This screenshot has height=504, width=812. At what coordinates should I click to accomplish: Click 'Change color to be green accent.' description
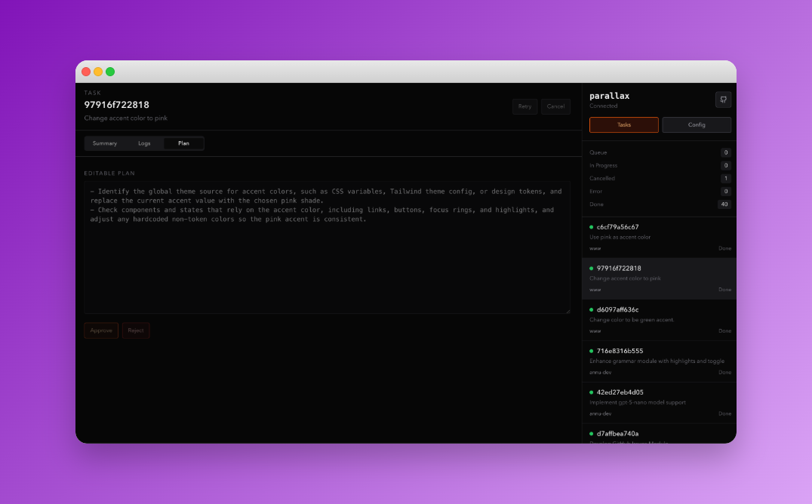[x=632, y=320]
